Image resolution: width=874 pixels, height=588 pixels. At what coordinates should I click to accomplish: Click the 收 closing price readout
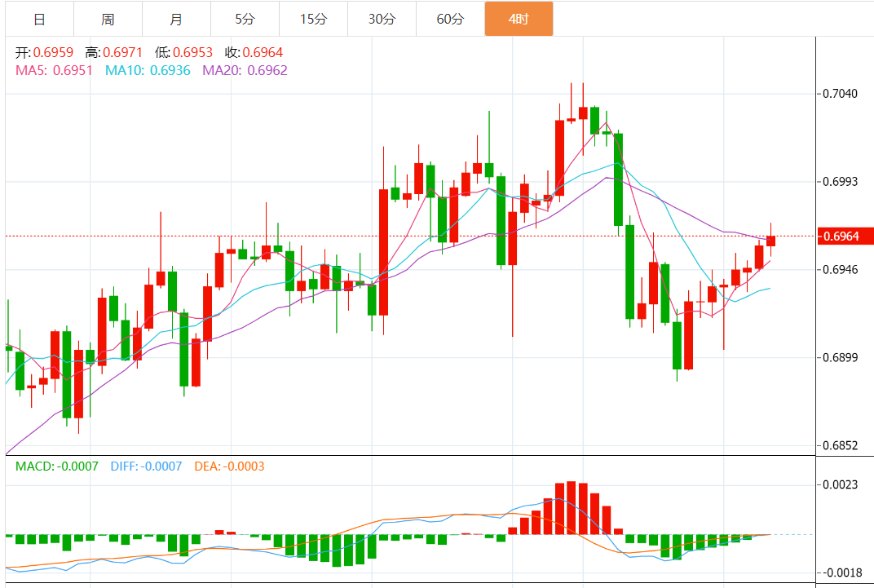click(x=254, y=53)
